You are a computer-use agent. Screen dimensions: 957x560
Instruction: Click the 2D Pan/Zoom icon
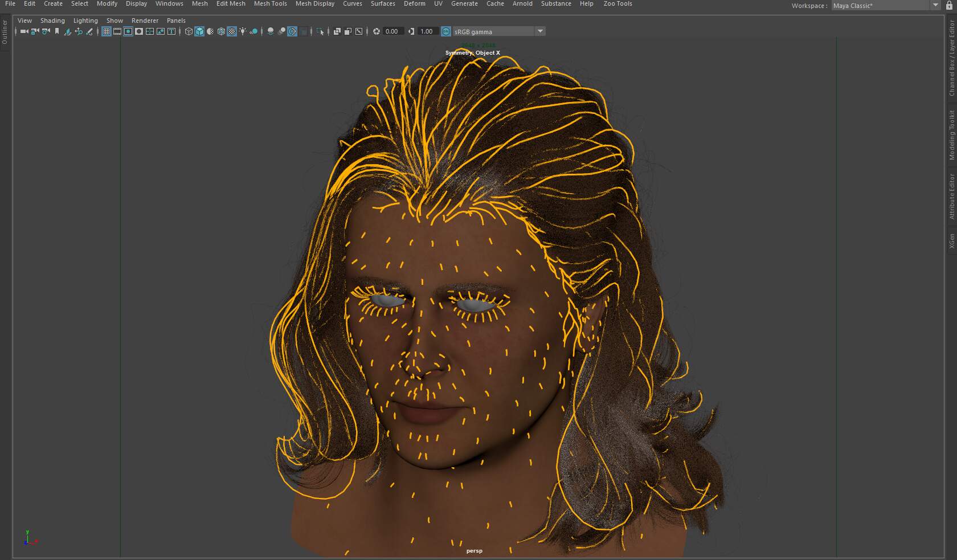coord(79,31)
